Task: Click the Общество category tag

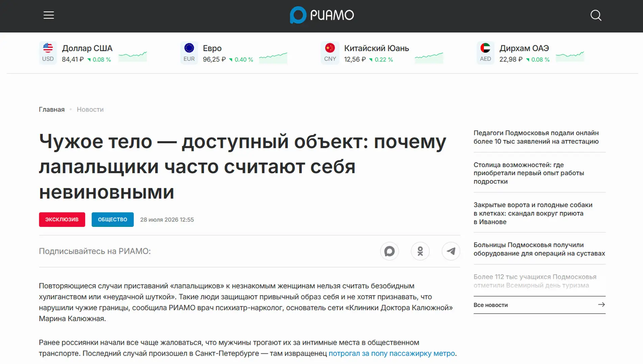Action: point(113,219)
